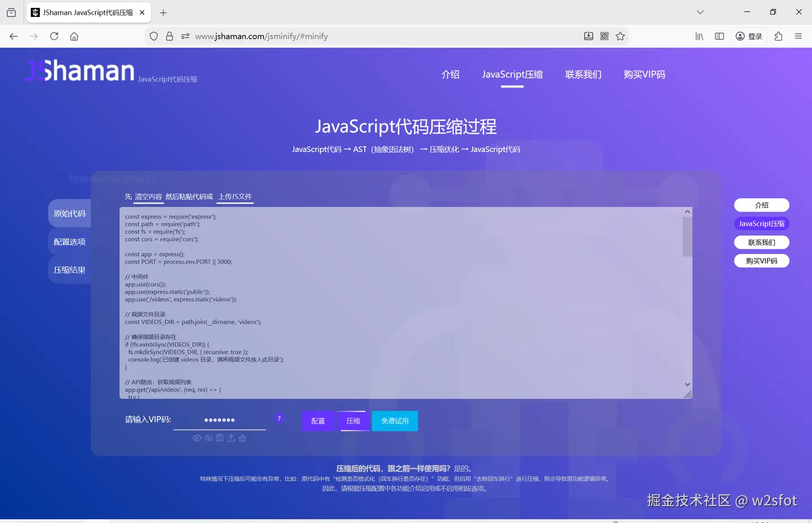
Task: Click the 压缩 button
Action: (x=354, y=421)
